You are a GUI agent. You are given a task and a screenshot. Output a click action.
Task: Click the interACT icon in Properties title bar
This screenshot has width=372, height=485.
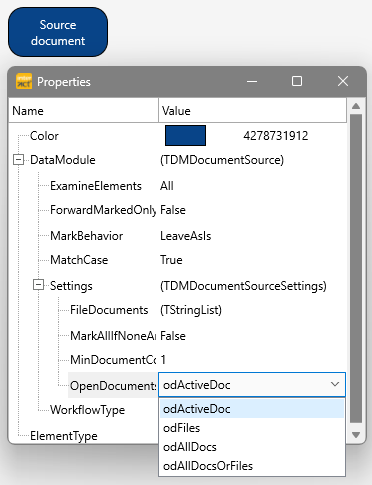point(24,81)
